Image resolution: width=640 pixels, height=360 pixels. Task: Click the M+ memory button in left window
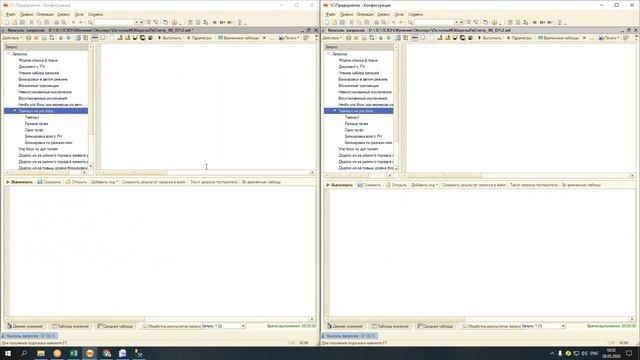(x=222, y=22)
